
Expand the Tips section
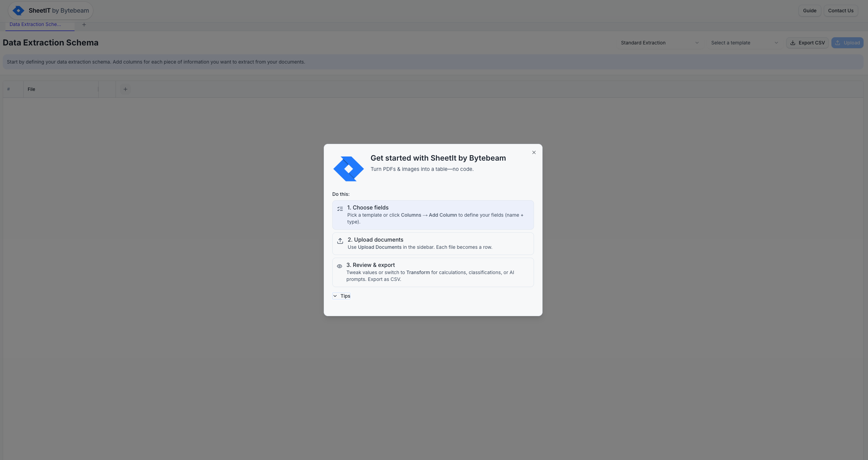click(342, 296)
